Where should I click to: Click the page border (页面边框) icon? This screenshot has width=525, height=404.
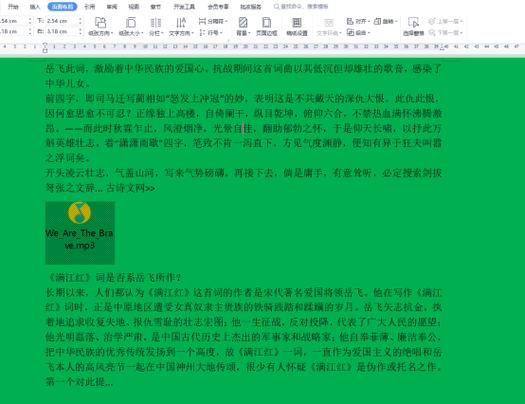tap(267, 23)
